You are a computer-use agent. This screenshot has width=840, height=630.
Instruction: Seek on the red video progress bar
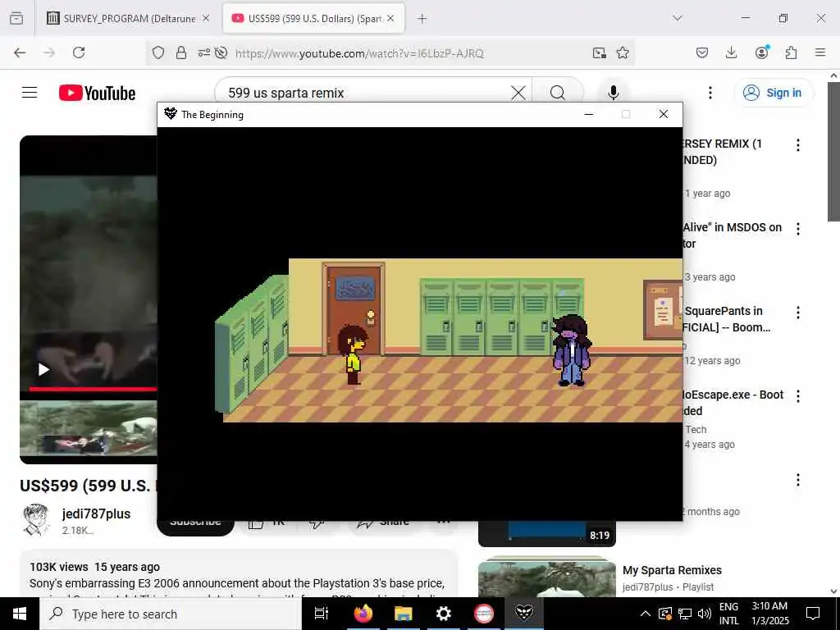click(x=93, y=389)
